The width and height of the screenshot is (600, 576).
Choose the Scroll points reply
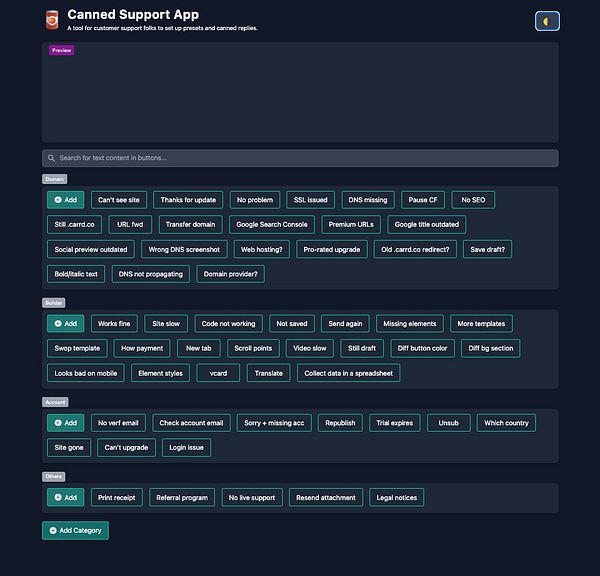pos(253,348)
